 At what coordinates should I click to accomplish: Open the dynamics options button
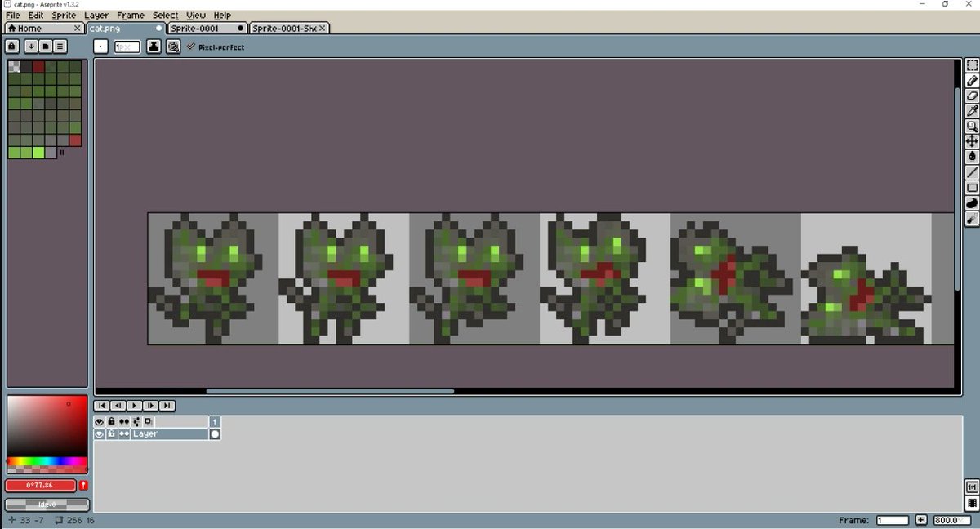[173, 47]
